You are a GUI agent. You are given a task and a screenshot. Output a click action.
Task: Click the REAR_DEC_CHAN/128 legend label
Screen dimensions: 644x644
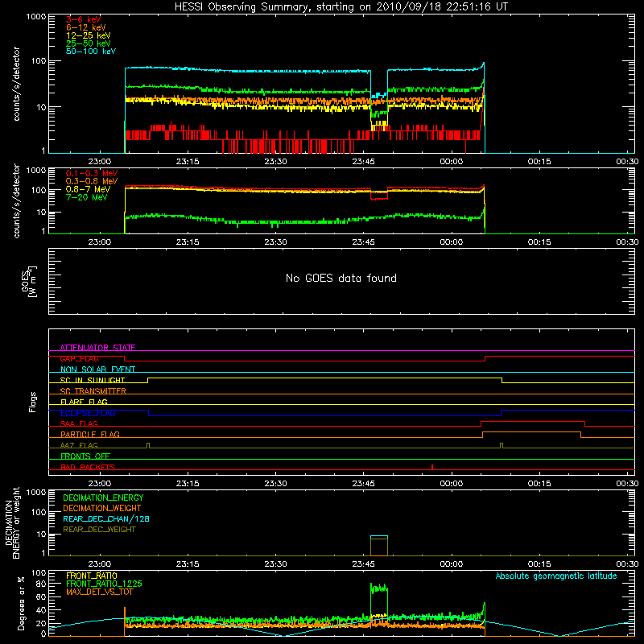click(x=106, y=518)
